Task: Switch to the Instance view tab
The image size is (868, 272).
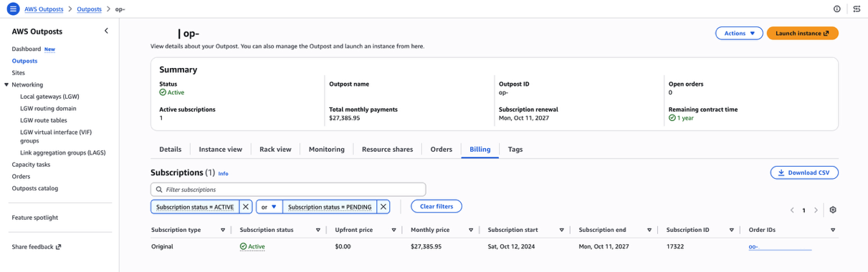Action: [x=220, y=150]
